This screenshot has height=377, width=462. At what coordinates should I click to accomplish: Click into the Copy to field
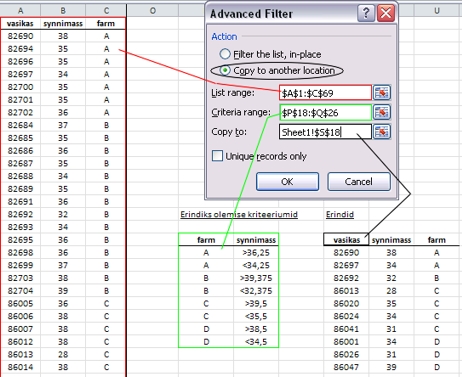pos(325,132)
